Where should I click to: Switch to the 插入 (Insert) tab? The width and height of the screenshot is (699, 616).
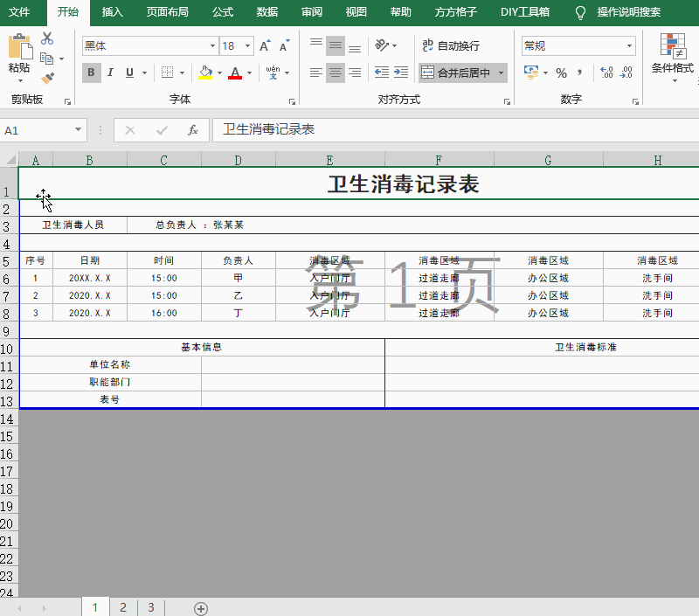pos(113,12)
